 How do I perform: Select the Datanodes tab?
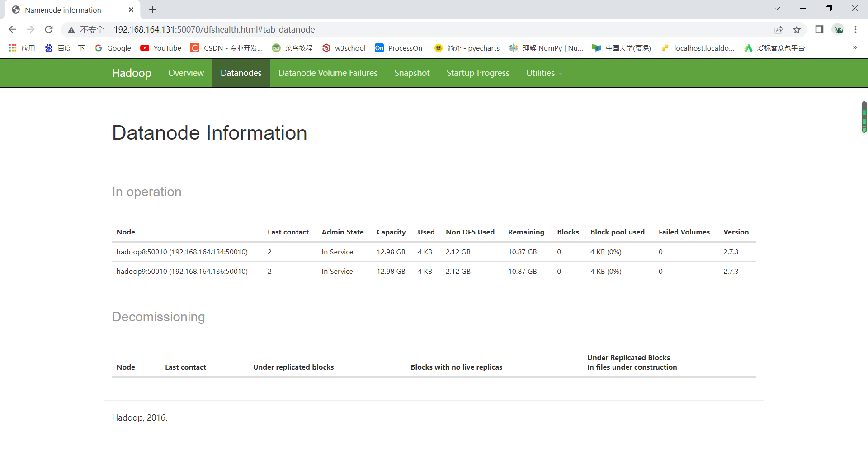point(241,73)
